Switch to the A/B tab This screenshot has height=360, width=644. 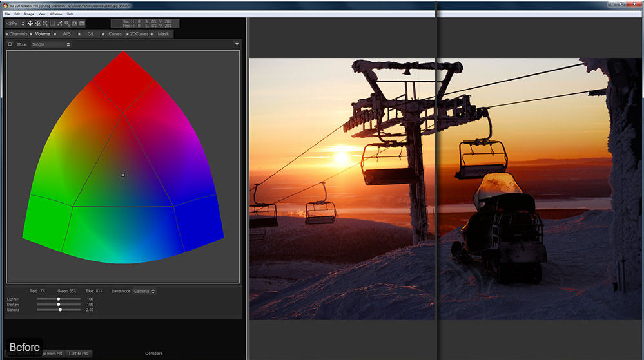pos(66,34)
